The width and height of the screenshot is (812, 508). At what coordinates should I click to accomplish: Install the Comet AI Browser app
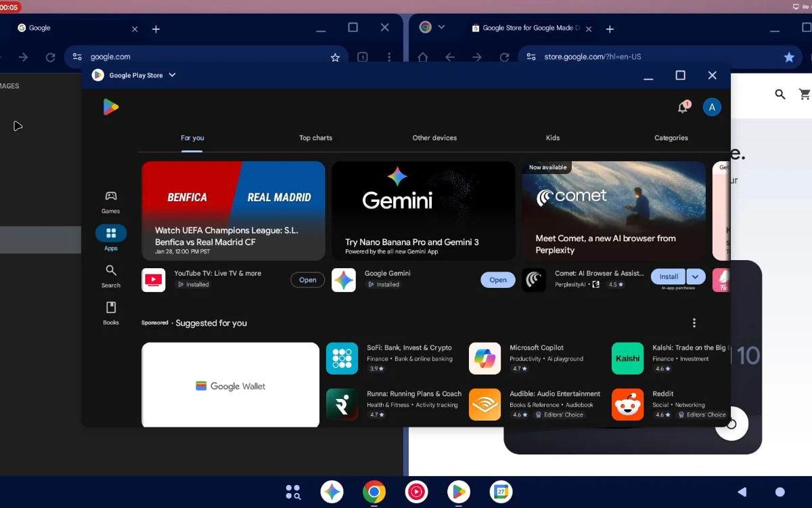coord(667,276)
